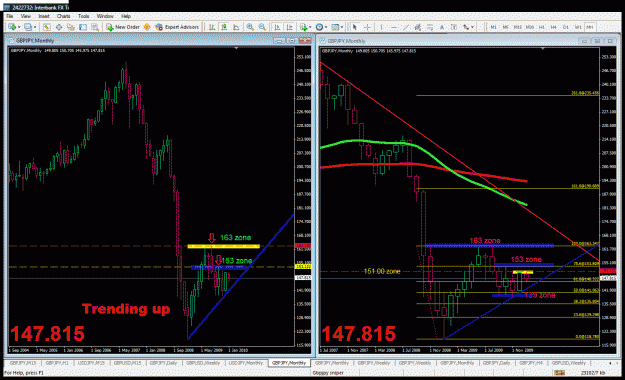
Task: Switch the timeframe to M5
Action: [505, 27]
